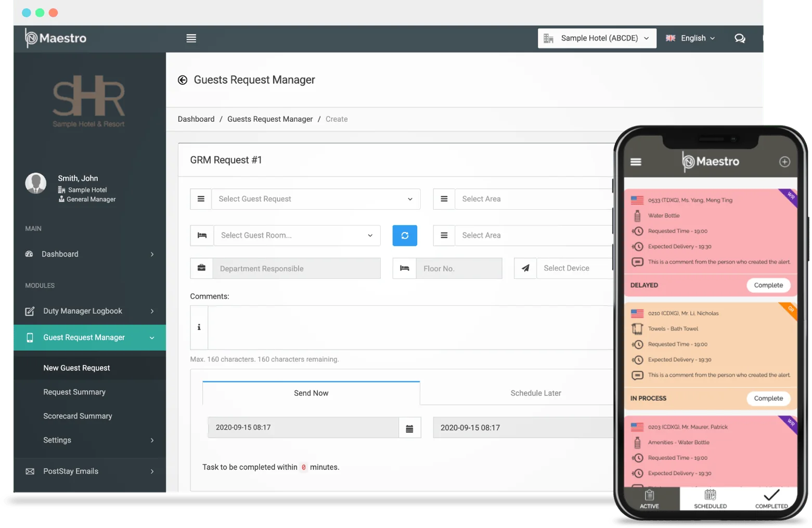Switch to the Schedule Later tab

(x=536, y=393)
